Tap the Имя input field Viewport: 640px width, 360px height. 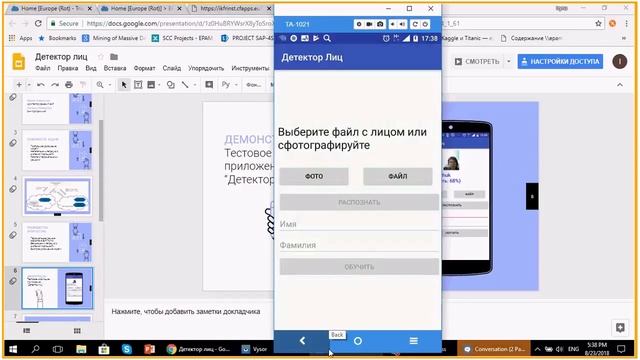(359, 224)
